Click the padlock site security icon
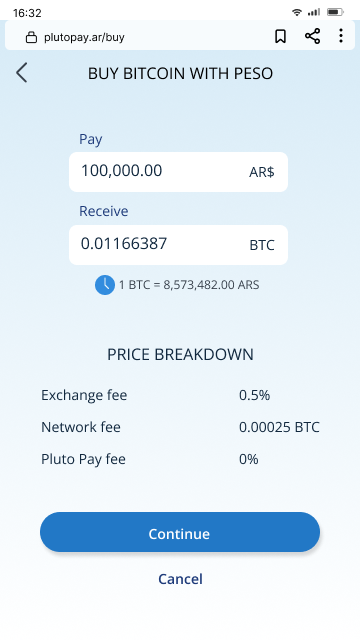This screenshot has height=640, width=360. pyautogui.click(x=31, y=37)
